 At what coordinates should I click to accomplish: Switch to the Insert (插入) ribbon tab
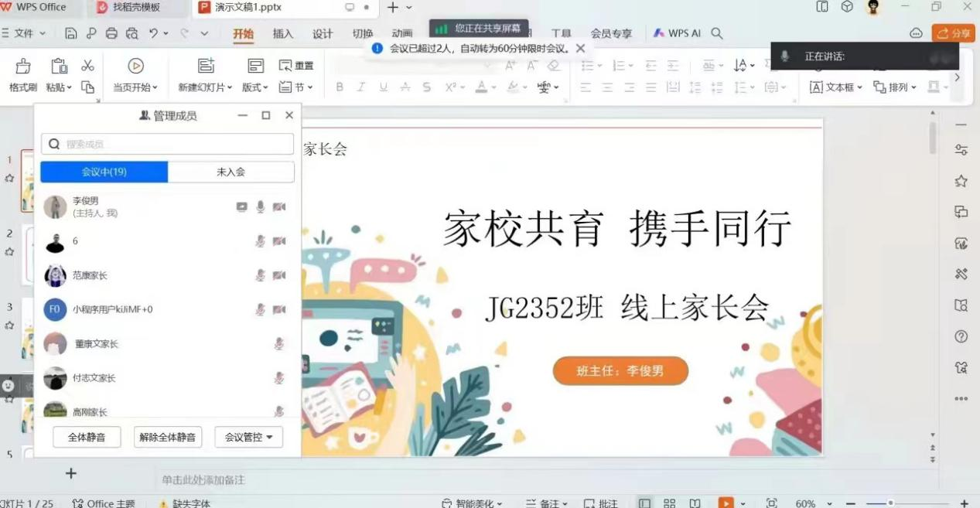pos(283,34)
